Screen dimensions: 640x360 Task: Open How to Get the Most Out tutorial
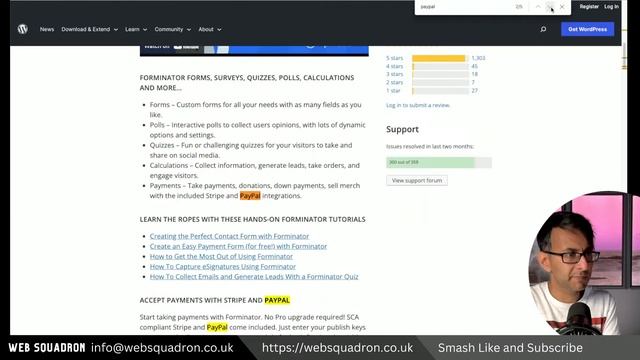(221, 256)
